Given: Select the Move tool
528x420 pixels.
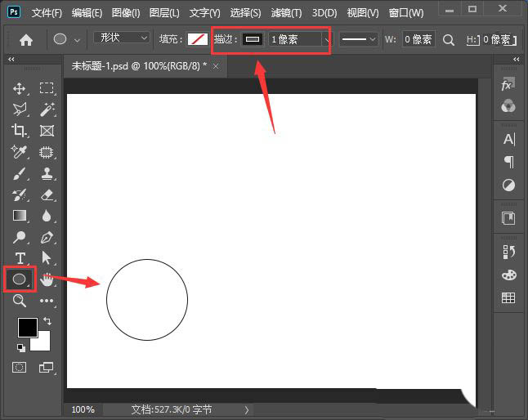Looking at the screenshot, I should pyautogui.click(x=20, y=88).
